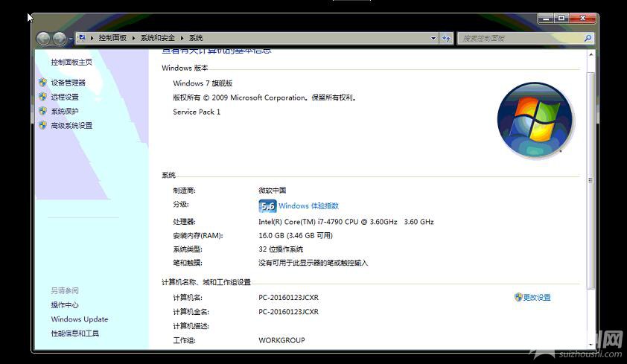Open 操作中心 under 另请参阅

point(65,305)
